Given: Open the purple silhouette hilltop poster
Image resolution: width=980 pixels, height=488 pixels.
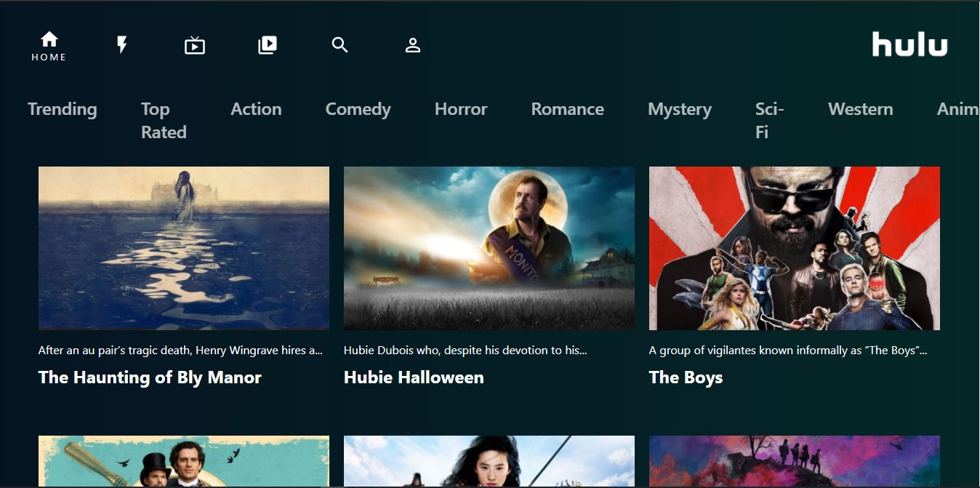Looking at the screenshot, I should point(795,461).
